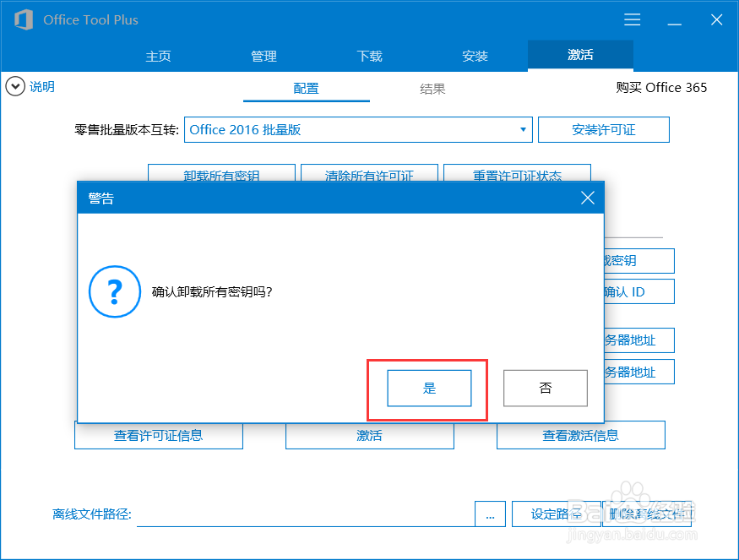Click the Office Tool Plus logo icon

24,19
